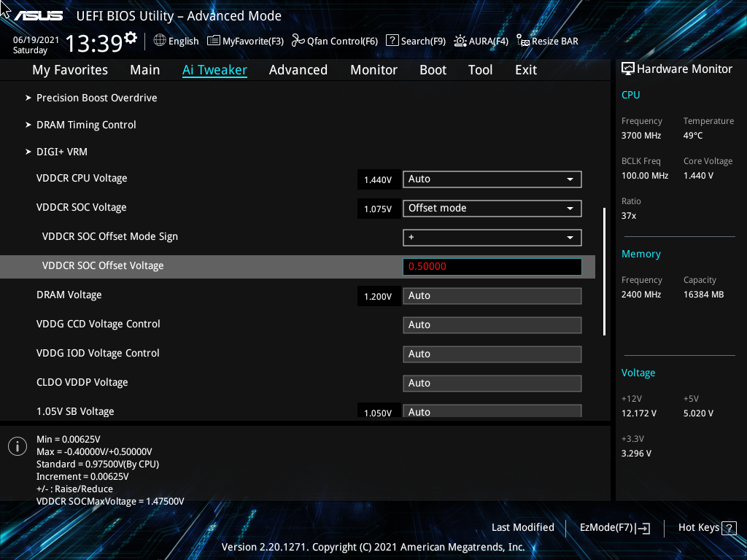Expand DRAM Timing Control
This screenshot has height=560, width=747.
pos(86,125)
